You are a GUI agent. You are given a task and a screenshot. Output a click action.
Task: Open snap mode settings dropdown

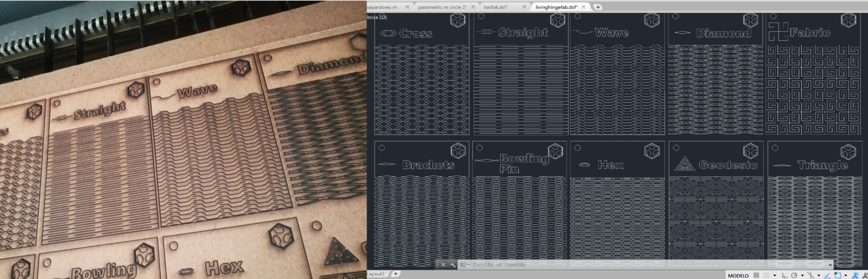pos(775,276)
